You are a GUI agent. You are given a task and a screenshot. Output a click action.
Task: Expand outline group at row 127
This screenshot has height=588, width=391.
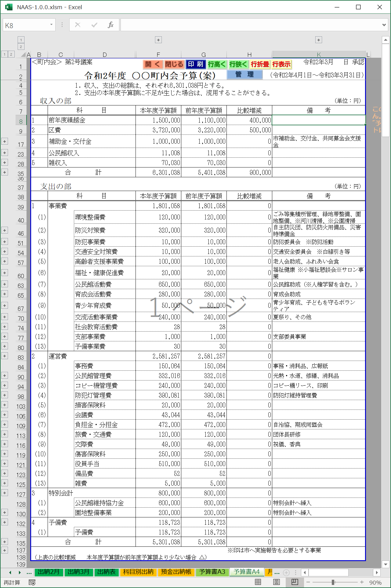click(x=5, y=493)
